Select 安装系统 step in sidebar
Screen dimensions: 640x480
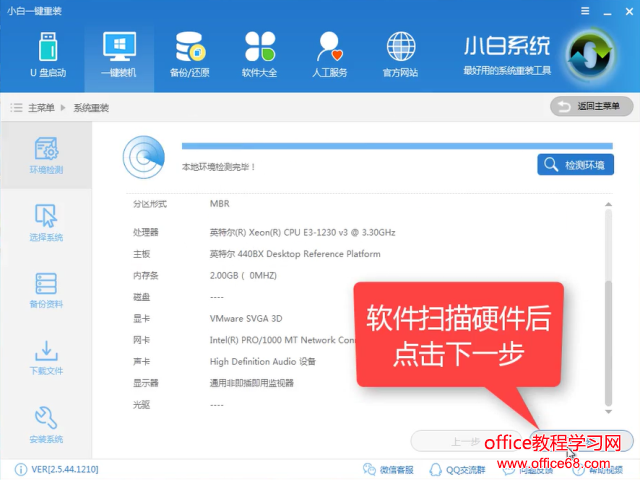click(x=46, y=425)
